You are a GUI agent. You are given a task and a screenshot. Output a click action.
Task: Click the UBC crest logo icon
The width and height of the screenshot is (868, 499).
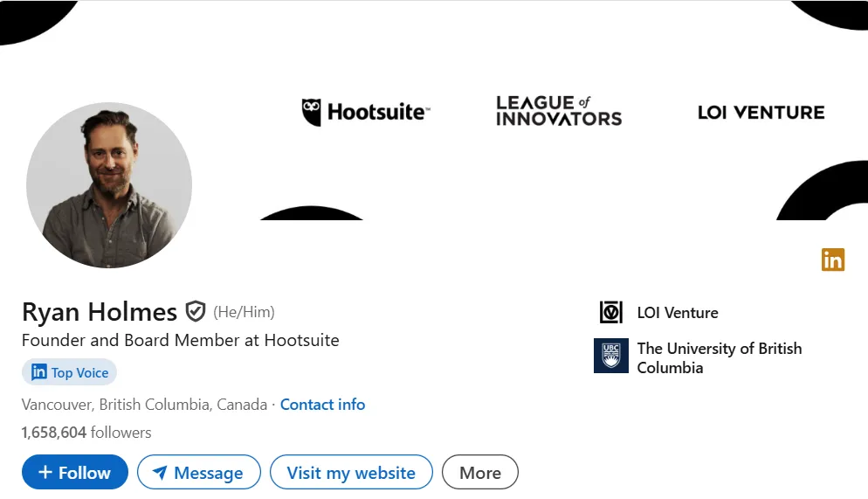point(611,356)
